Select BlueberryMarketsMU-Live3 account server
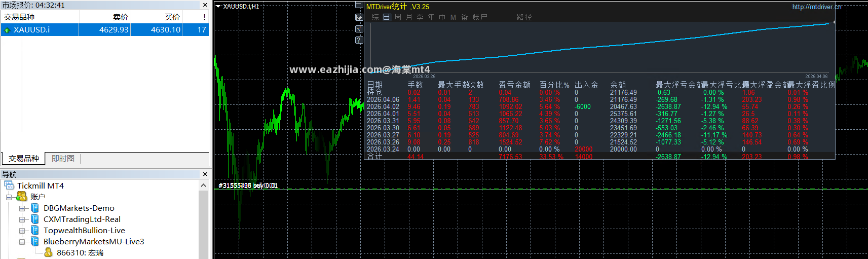The image size is (868, 259). tap(94, 241)
